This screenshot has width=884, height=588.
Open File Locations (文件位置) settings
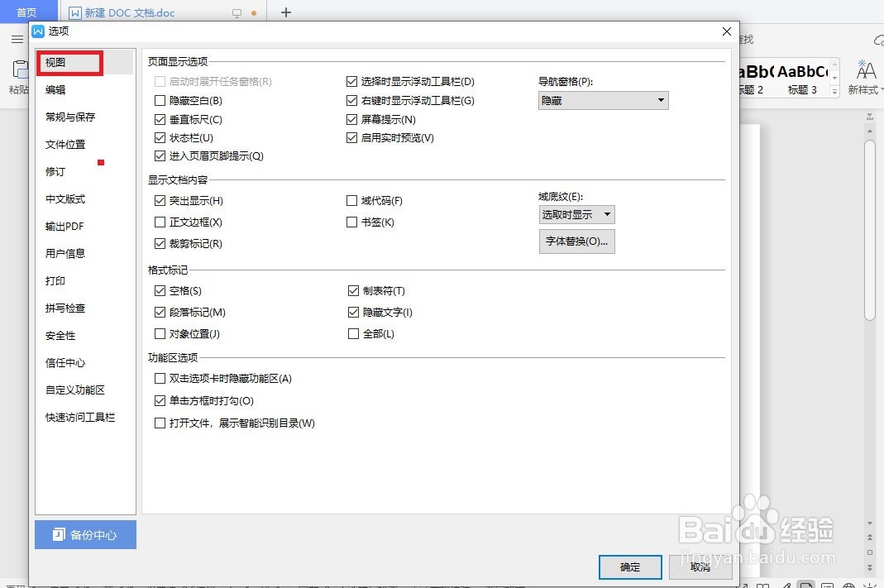point(65,145)
